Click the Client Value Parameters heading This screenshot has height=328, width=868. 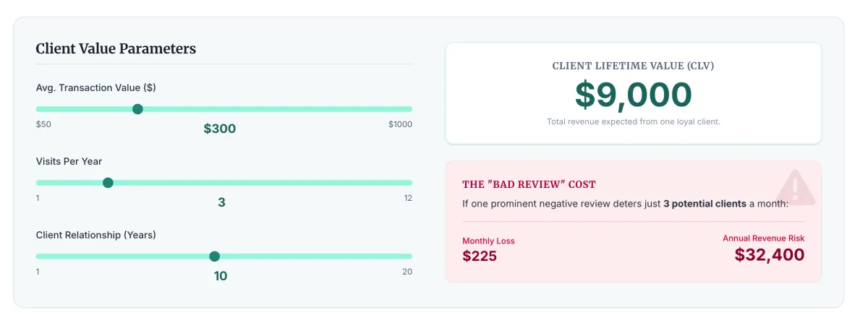(116, 49)
